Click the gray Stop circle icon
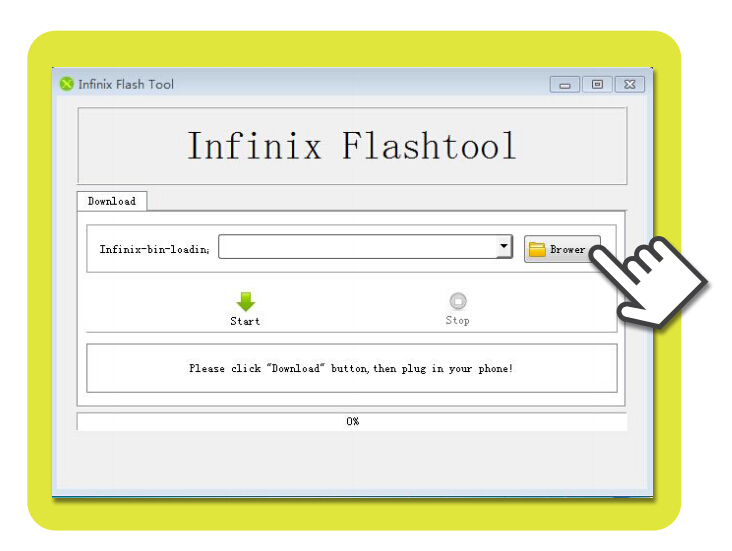The image size is (732, 551). click(x=457, y=301)
